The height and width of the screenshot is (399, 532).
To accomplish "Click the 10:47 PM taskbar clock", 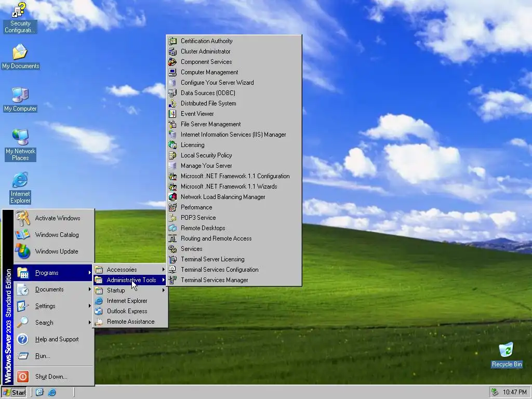I will [514, 392].
